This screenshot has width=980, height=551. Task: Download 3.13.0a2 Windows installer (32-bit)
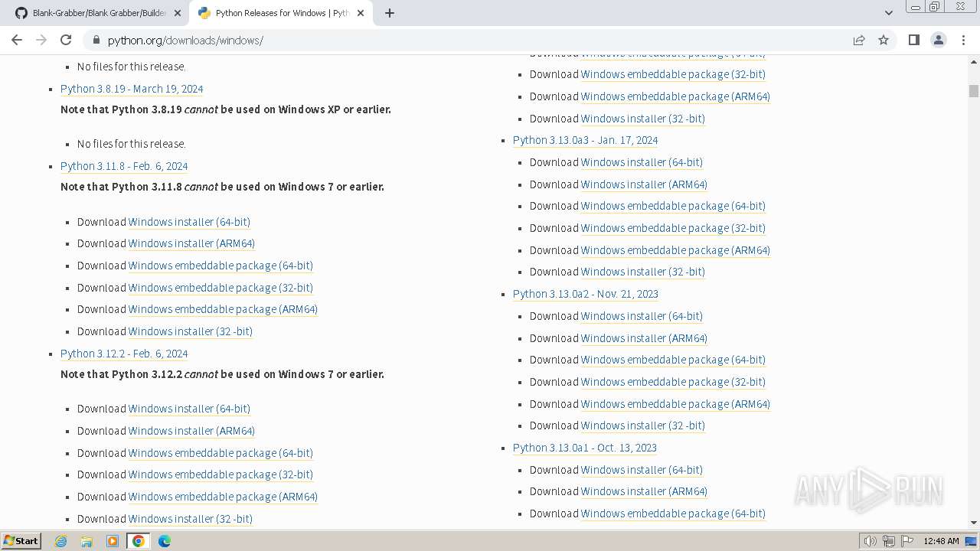pos(643,425)
